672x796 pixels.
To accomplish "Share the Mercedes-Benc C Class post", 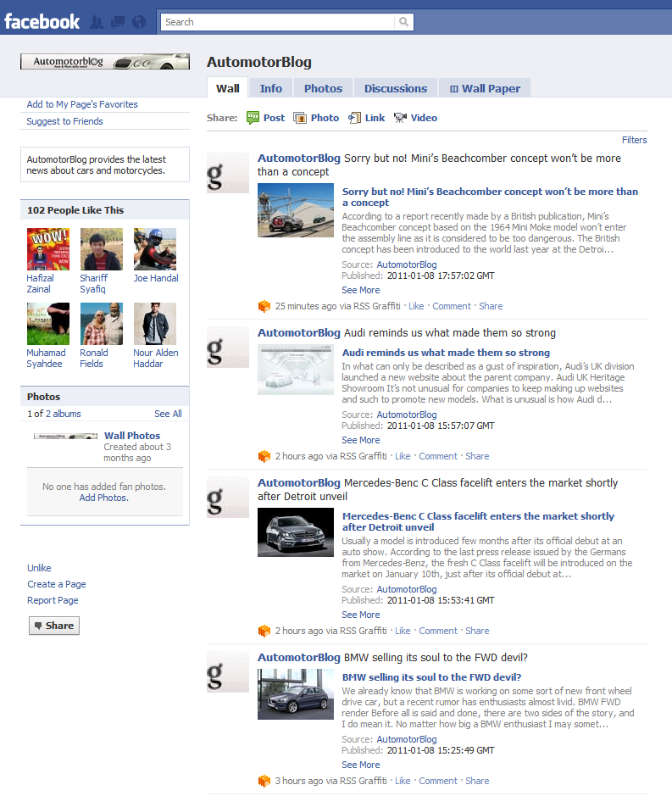I will pos(477,631).
